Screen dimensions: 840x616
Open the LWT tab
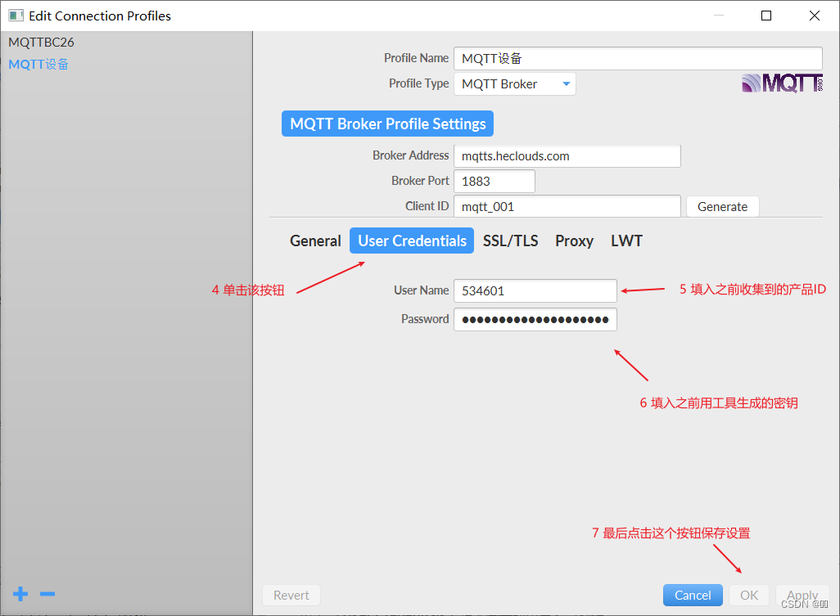point(626,241)
